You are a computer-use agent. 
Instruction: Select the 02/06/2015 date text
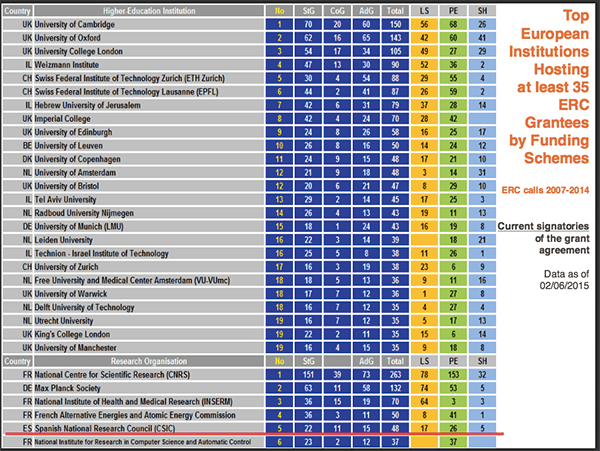pyautogui.click(x=564, y=286)
